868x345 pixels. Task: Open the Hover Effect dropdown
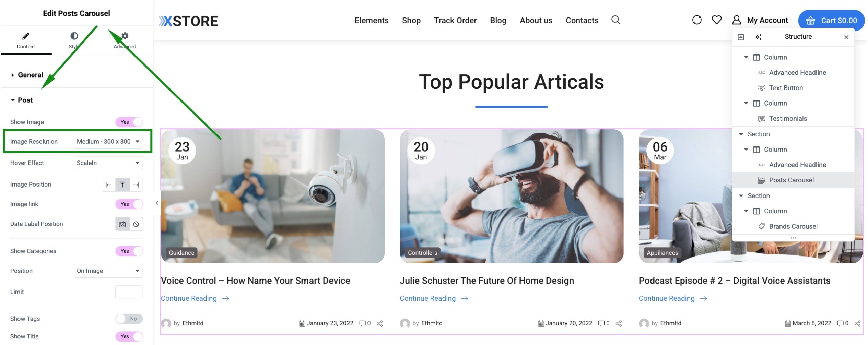(x=108, y=163)
